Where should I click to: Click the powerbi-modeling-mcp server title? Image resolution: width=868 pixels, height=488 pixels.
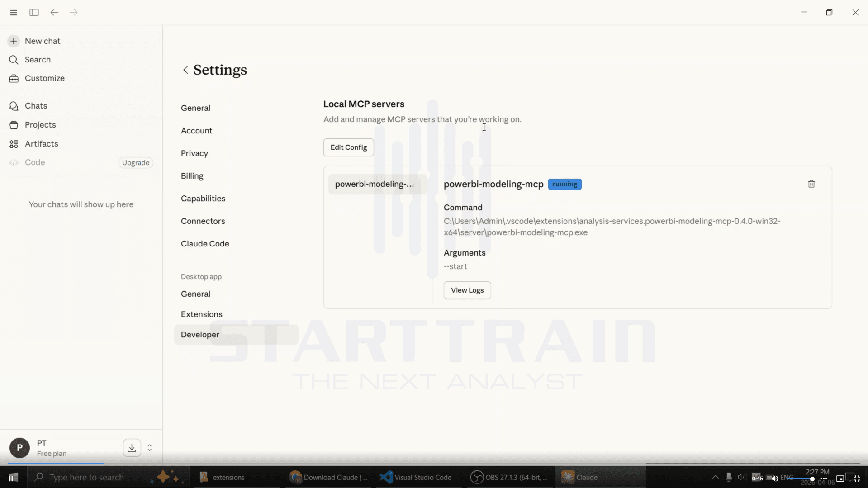point(493,184)
